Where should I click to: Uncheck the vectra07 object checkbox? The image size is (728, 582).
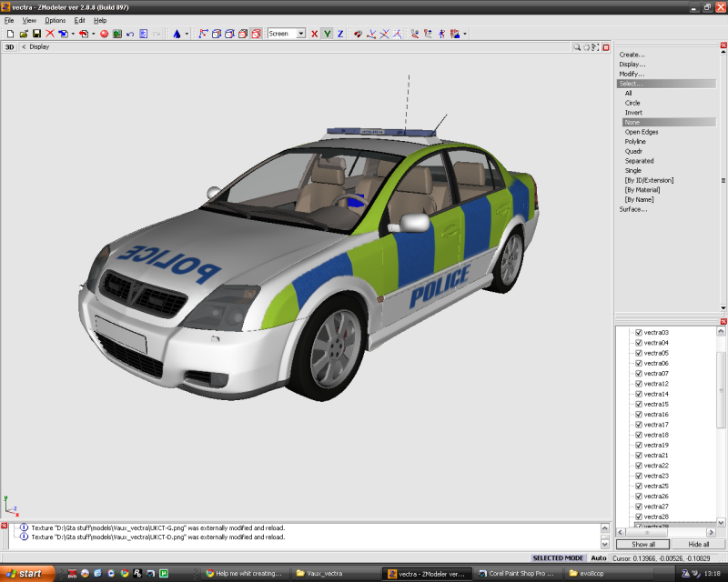point(639,374)
